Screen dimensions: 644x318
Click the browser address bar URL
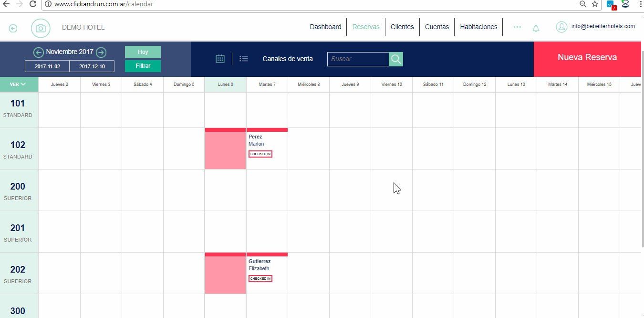pyautogui.click(x=104, y=4)
